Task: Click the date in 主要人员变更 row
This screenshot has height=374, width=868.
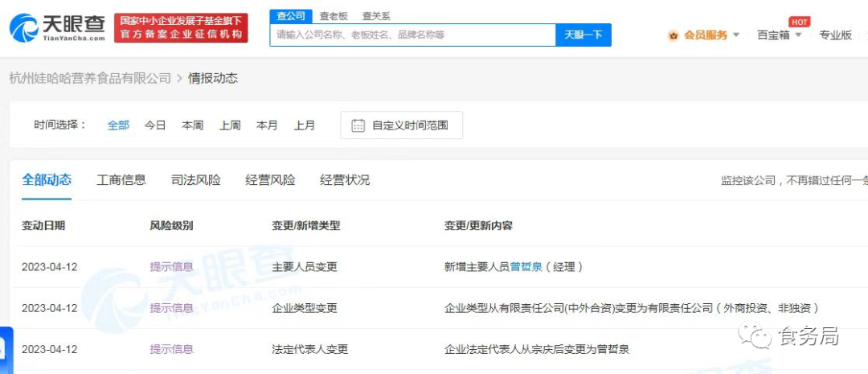Action: 50,266
